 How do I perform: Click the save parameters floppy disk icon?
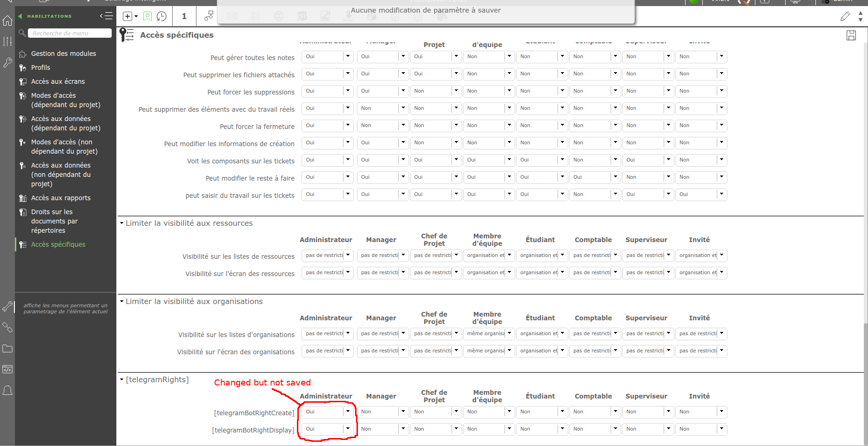pos(851,35)
